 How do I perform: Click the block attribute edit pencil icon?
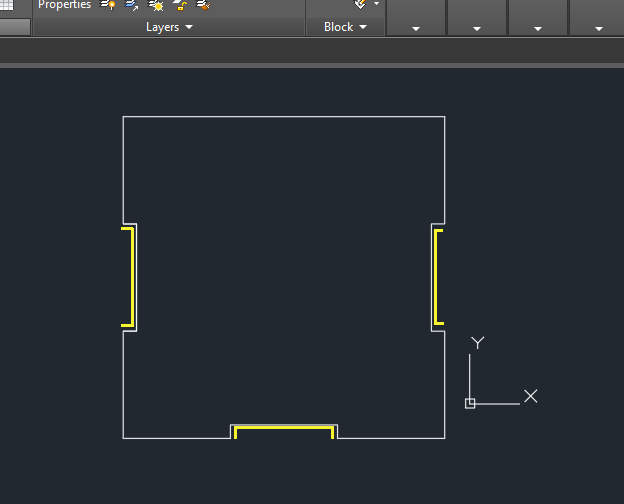[x=360, y=4]
